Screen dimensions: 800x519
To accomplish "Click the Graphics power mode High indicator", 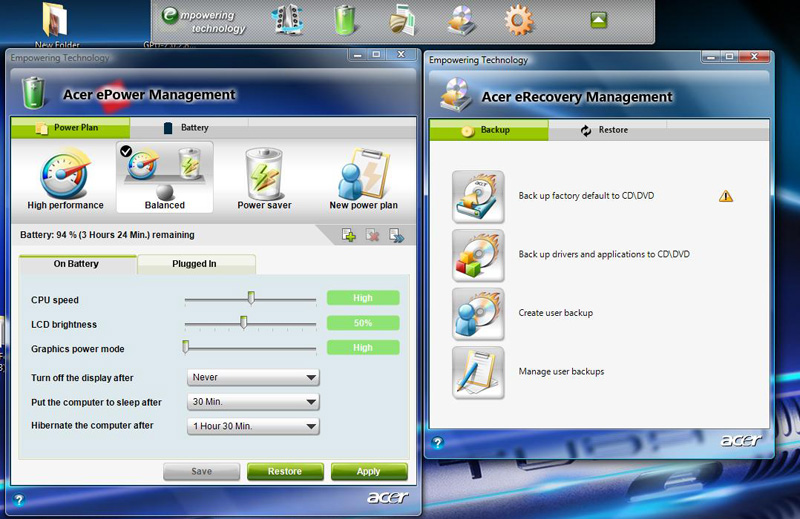I will pos(363,348).
